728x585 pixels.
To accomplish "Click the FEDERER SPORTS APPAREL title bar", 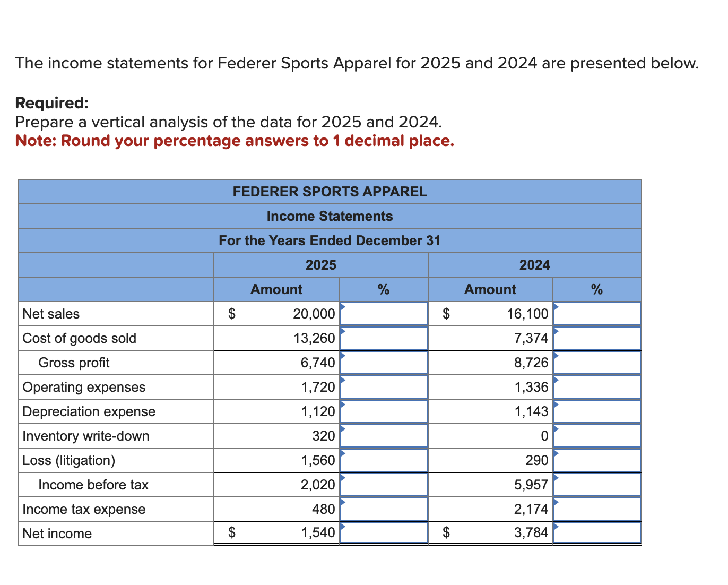I will tap(330, 192).
